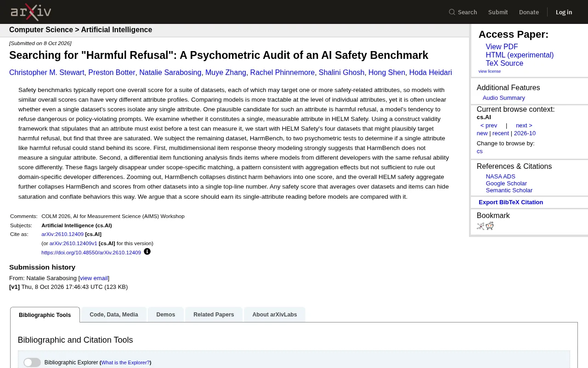Viewport: 588px width, 368px height.
Task: Open the arXiv:2610.12409v1 version link
Action: [x=73, y=243]
